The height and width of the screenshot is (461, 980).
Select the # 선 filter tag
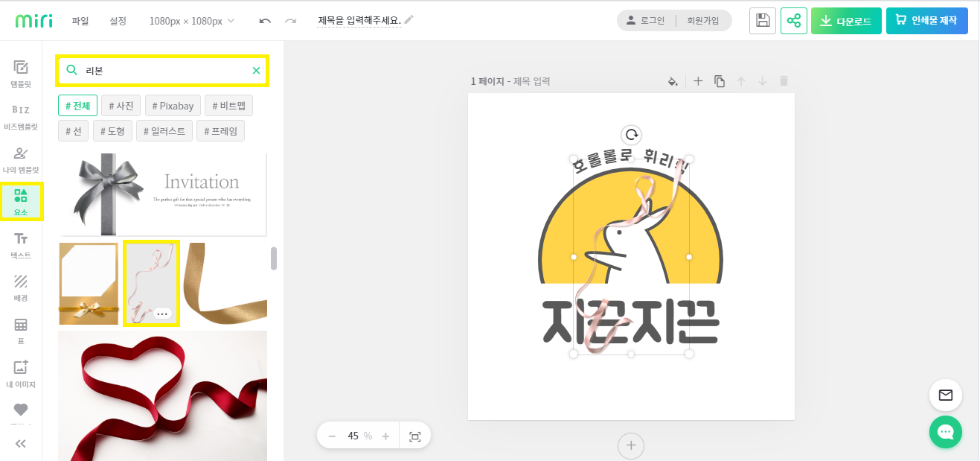pos(74,131)
